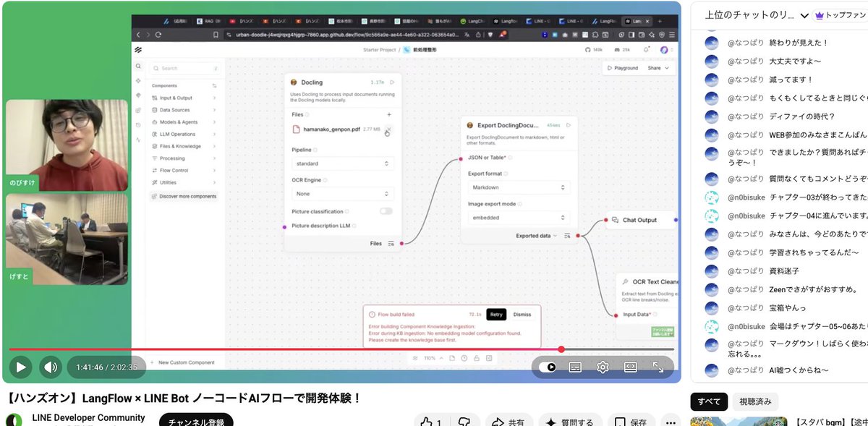
Task: Switch to LangCha browser tab
Action: (472, 21)
